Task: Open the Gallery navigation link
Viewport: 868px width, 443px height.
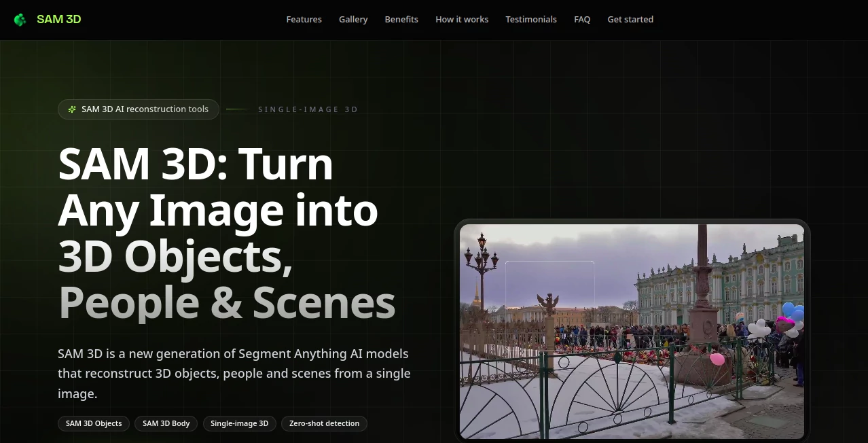Action: point(353,19)
